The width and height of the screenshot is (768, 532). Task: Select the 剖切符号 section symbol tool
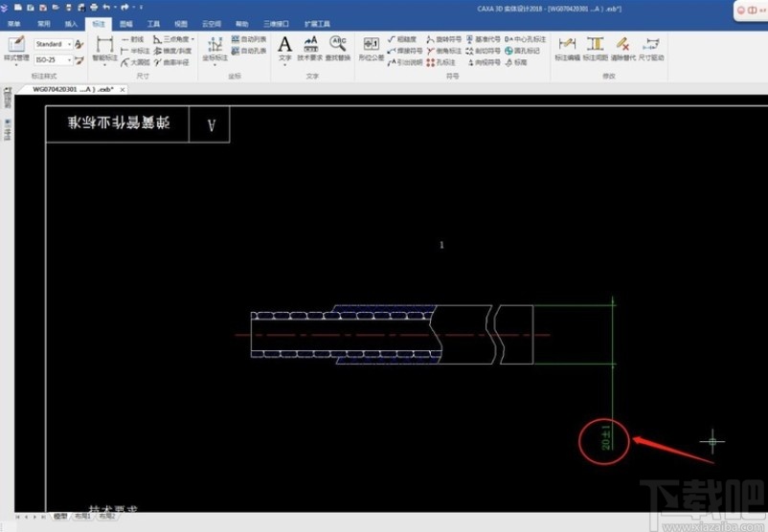pyautogui.click(x=483, y=51)
